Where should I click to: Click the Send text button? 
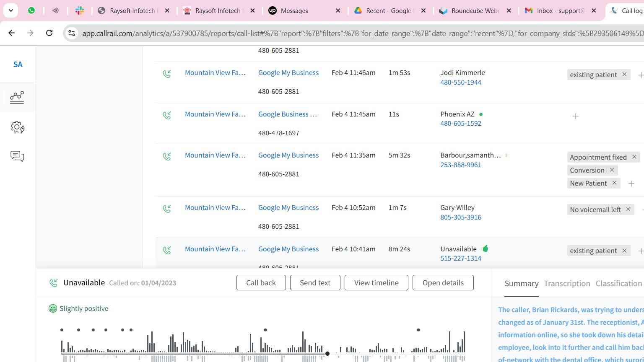(315, 283)
